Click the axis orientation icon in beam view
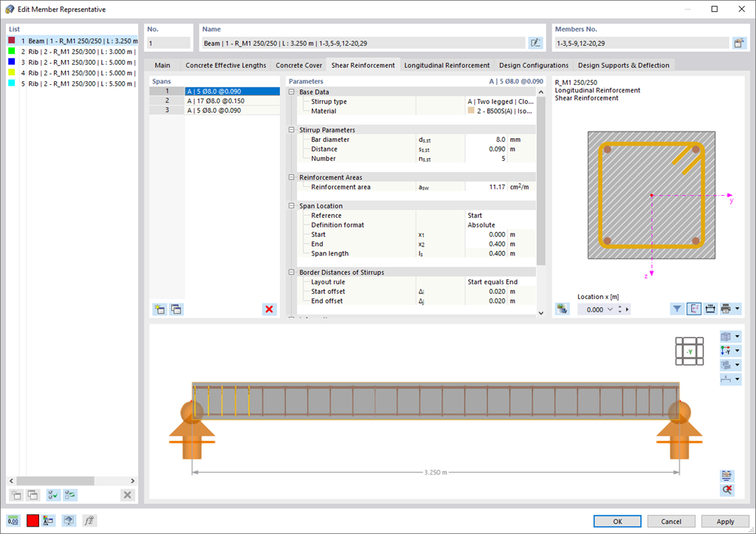 726,351
